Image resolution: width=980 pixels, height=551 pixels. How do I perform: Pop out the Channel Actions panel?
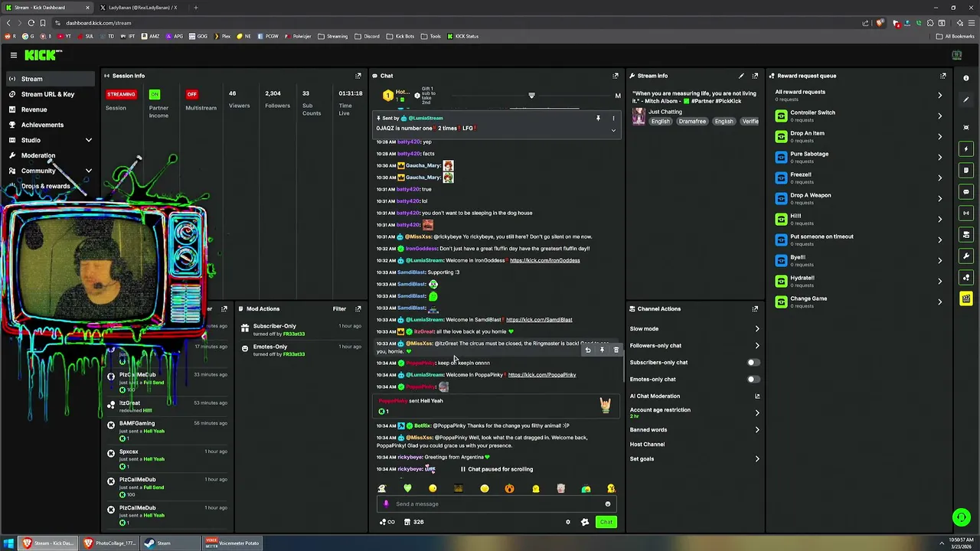pos(755,309)
